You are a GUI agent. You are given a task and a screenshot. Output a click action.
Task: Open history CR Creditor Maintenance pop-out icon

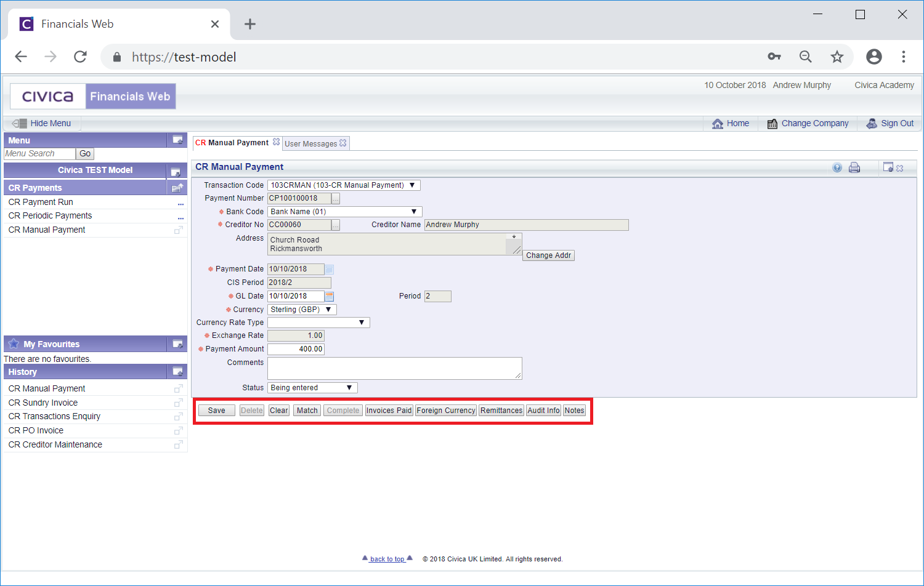coord(179,444)
